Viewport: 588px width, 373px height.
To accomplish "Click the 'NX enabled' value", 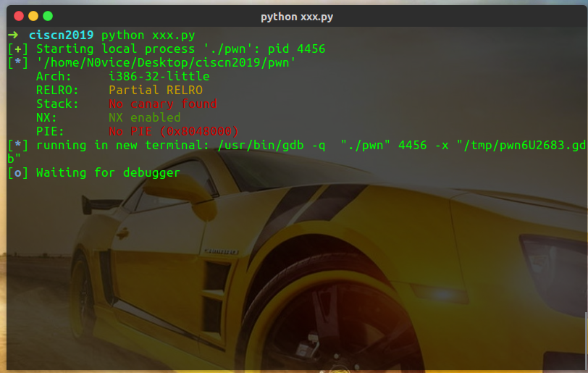I will (x=144, y=117).
